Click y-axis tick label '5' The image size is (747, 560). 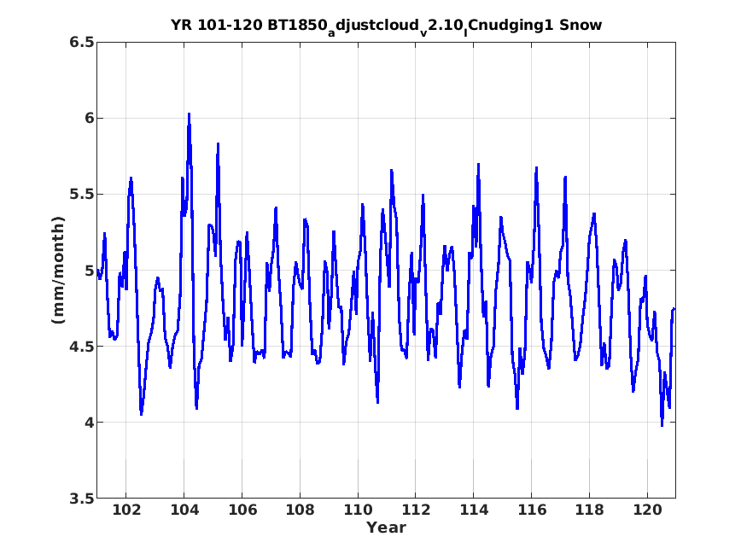pos(90,271)
